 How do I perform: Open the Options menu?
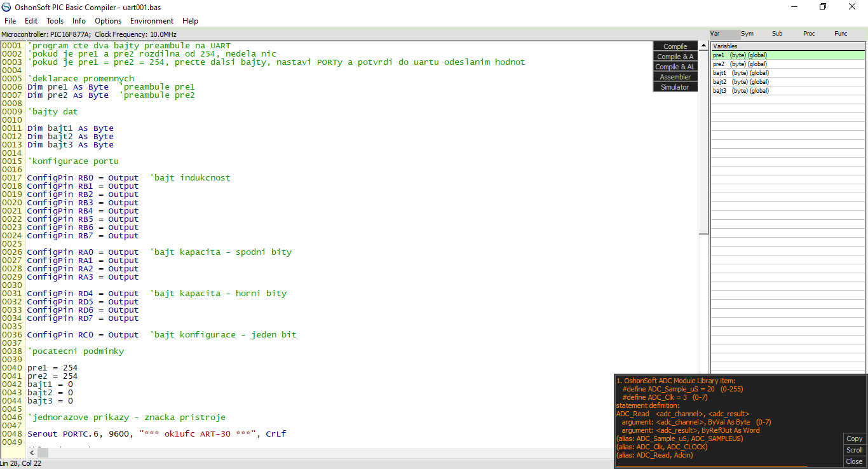coord(108,21)
